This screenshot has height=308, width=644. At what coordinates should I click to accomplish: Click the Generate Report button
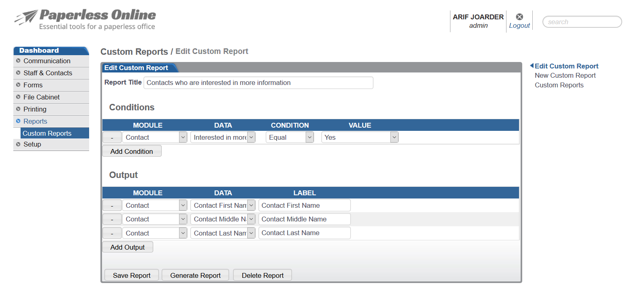(195, 275)
